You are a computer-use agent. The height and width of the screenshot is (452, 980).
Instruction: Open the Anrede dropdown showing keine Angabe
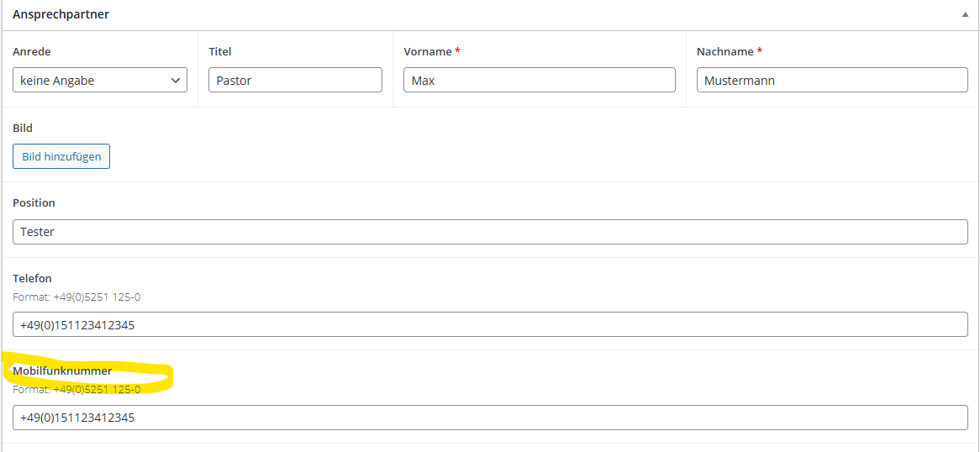pos(99,81)
